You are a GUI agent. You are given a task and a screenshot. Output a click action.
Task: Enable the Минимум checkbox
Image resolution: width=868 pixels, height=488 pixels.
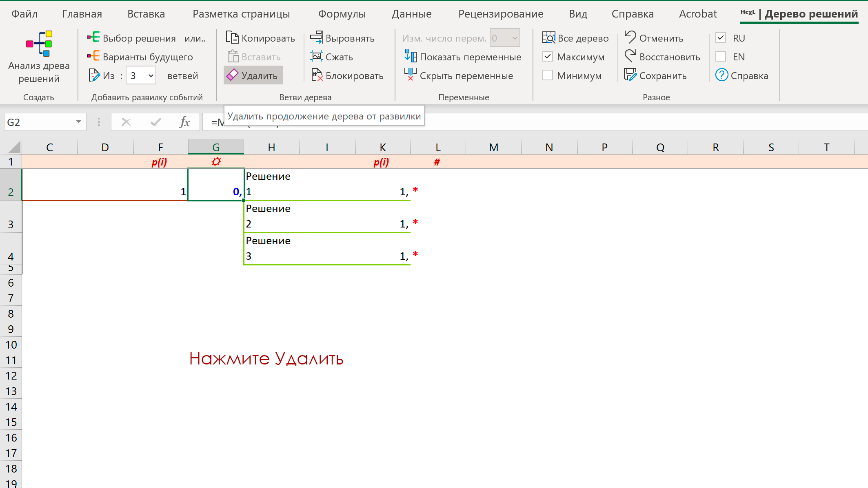pos(548,75)
